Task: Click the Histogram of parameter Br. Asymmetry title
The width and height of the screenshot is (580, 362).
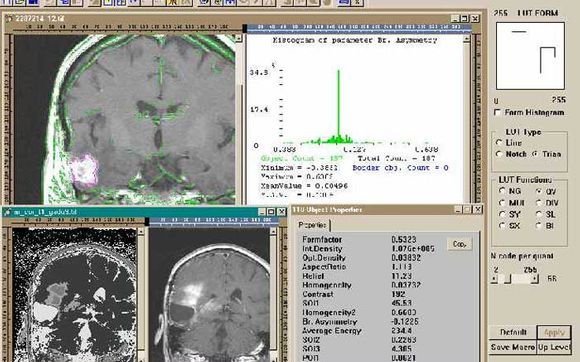Action: pyautogui.click(x=355, y=40)
